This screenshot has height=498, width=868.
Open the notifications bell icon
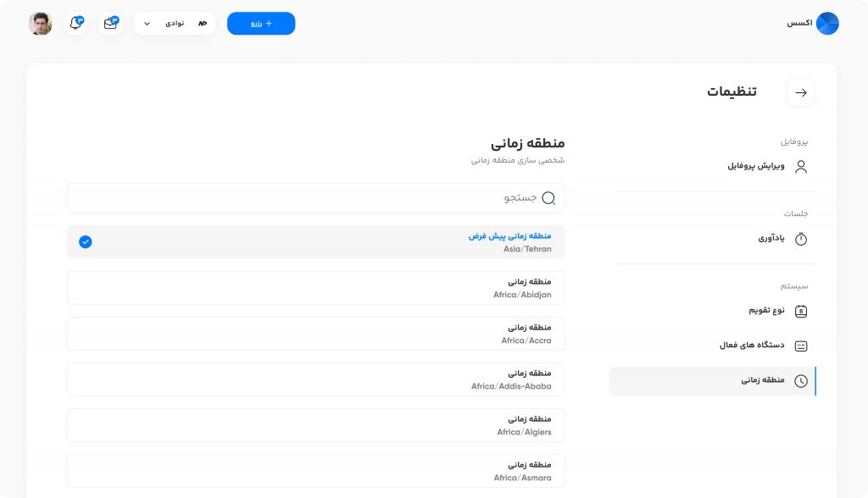point(75,23)
